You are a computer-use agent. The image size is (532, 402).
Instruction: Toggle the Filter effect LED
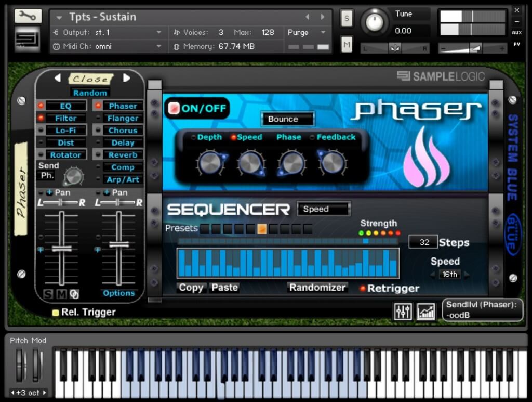tap(41, 118)
